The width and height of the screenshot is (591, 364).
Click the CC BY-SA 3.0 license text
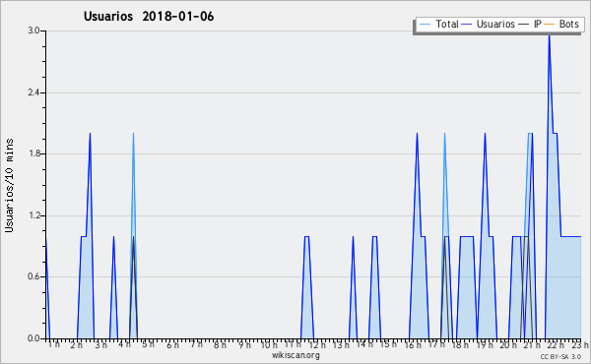click(x=560, y=356)
